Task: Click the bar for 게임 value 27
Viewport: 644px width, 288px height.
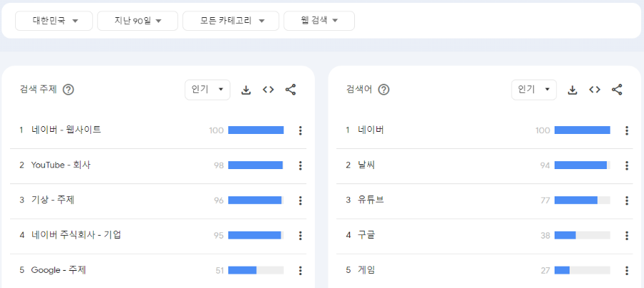Action: click(582, 270)
